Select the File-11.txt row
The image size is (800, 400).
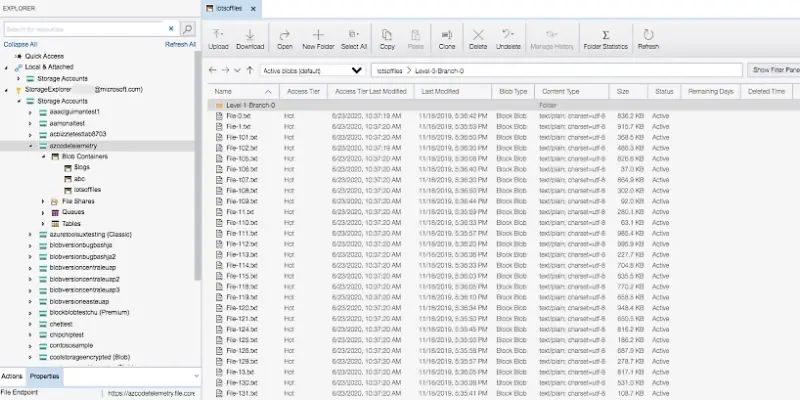click(x=504, y=212)
